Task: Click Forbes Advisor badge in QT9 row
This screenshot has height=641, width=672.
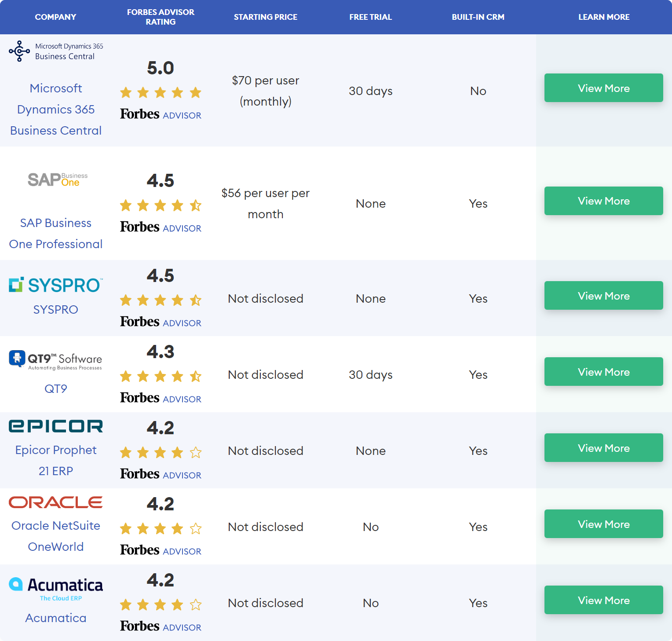Action: coord(161,398)
